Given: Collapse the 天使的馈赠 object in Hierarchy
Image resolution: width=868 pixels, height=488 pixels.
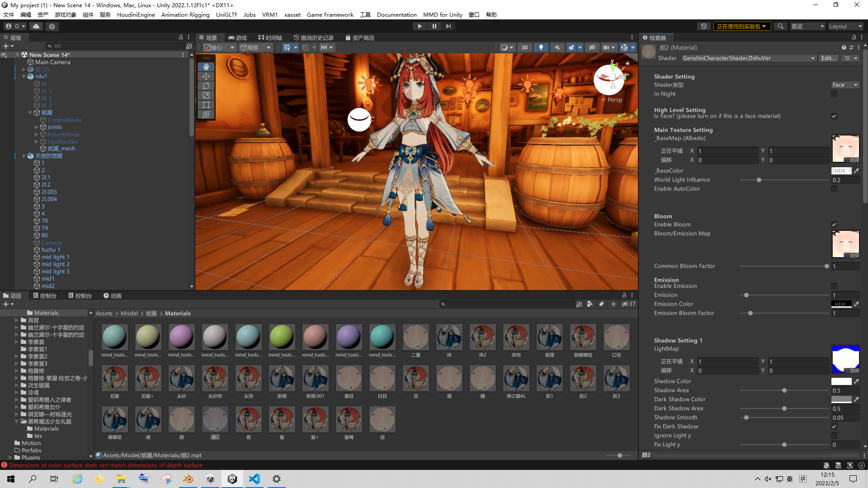Looking at the screenshot, I should pos(24,156).
